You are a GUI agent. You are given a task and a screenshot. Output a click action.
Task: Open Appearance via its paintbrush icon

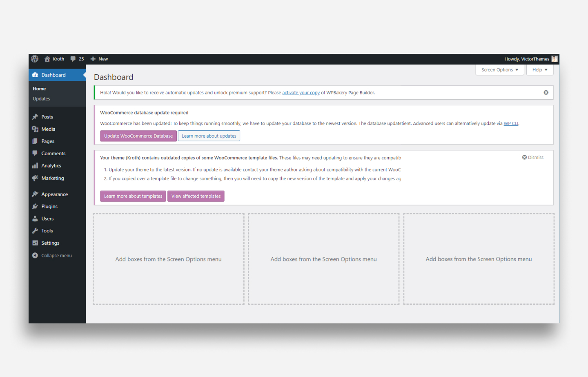click(35, 194)
